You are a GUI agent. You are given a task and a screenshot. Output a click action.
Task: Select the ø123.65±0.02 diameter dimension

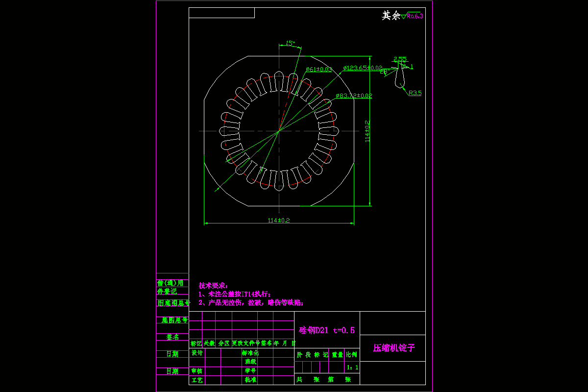363,68
